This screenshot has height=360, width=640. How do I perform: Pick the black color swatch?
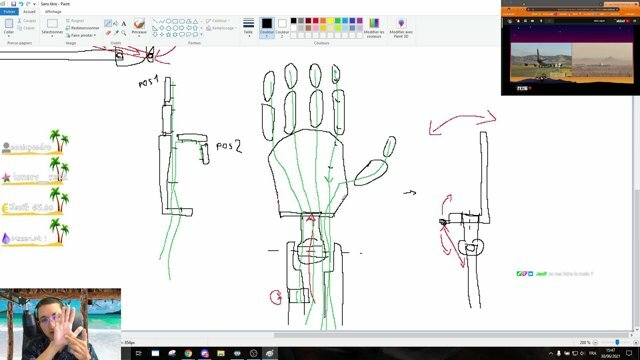[293, 21]
